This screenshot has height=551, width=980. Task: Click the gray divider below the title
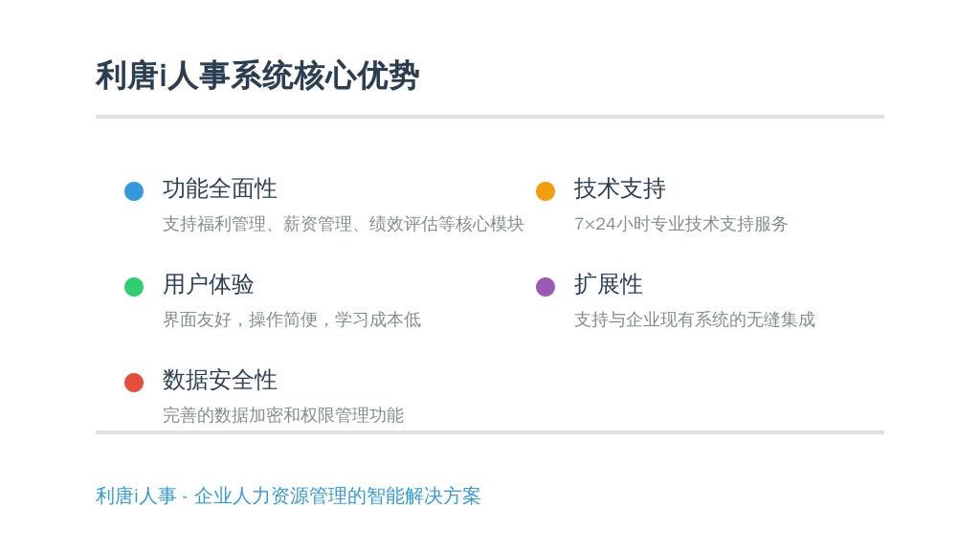[x=490, y=116]
